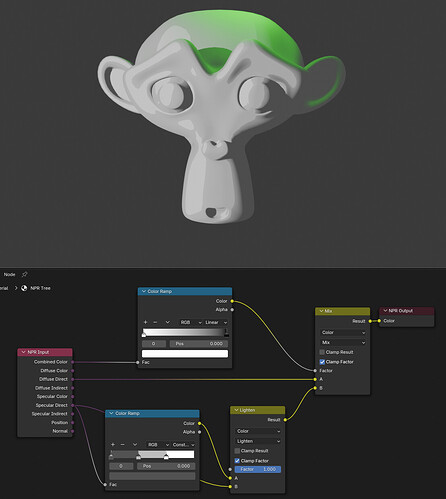Remove a stop with upper Color Ramp minus
The image size is (446, 499).
[x=155, y=322]
